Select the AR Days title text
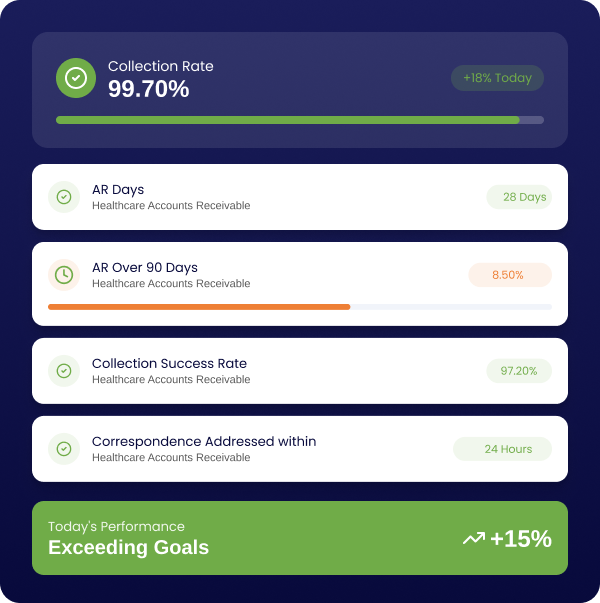This screenshot has height=603, width=600. [x=118, y=189]
